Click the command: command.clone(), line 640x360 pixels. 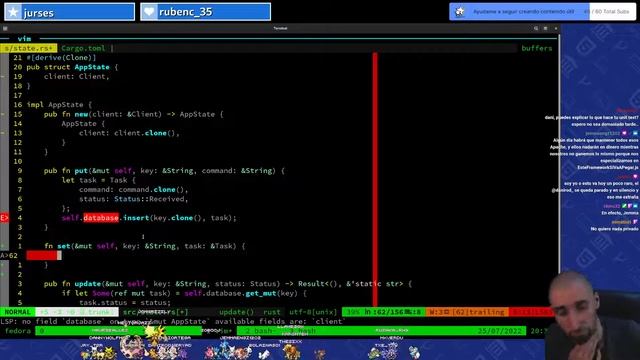pyautogui.click(x=133, y=189)
